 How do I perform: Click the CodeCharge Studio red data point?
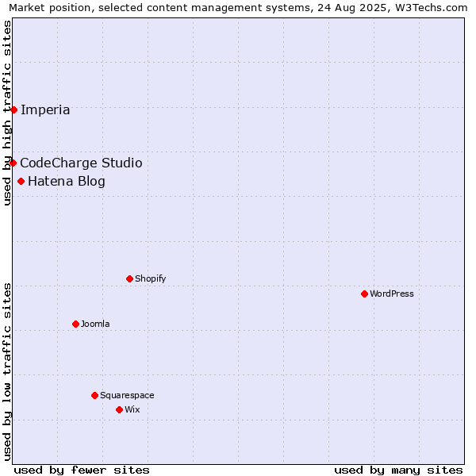tap(13, 163)
